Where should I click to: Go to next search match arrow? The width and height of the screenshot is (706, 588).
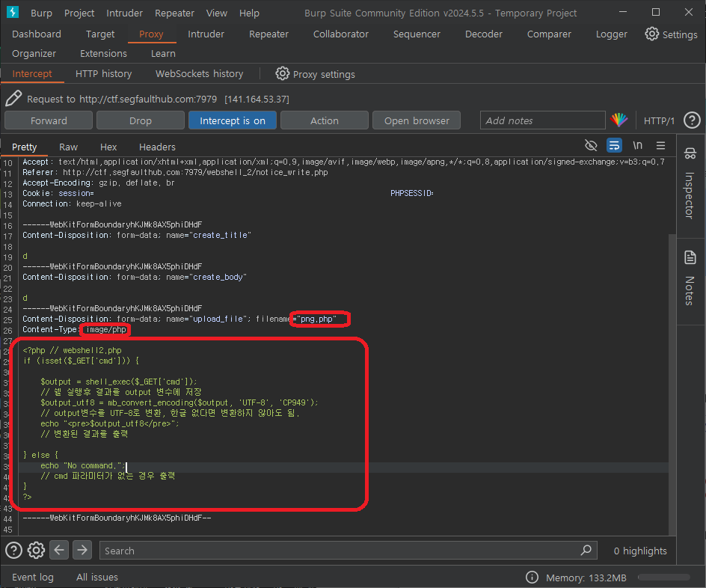point(82,550)
